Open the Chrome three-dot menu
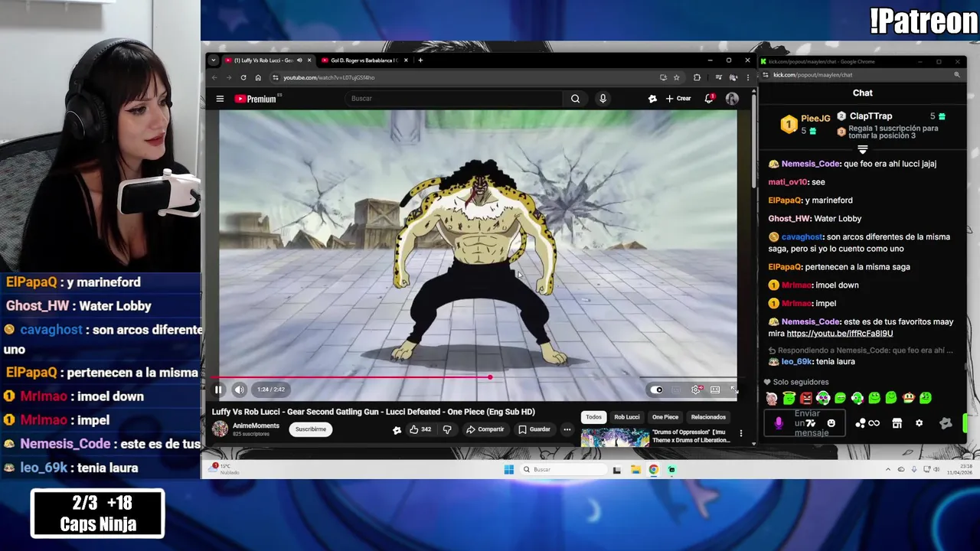Image resolution: width=980 pixels, height=551 pixels. [x=747, y=77]
